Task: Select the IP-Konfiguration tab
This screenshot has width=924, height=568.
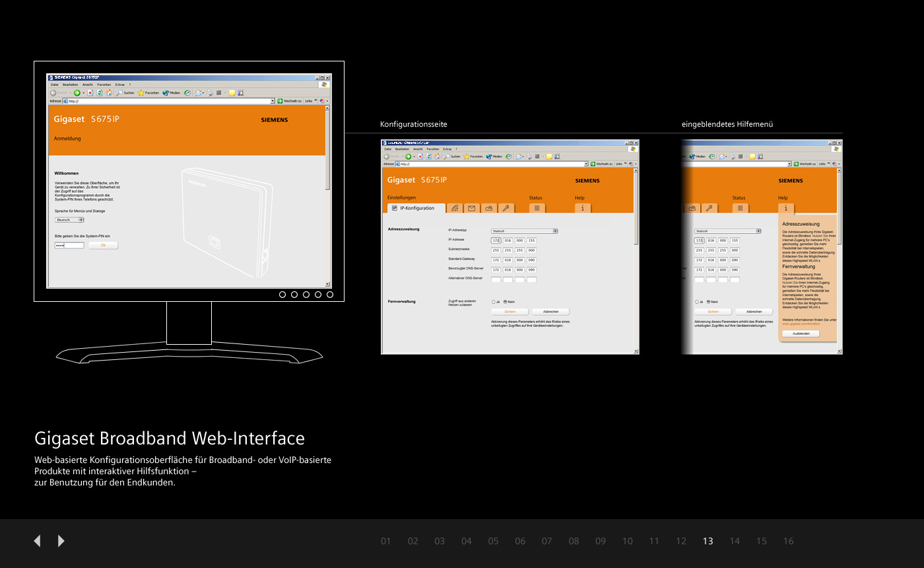Action: (414, 208)
